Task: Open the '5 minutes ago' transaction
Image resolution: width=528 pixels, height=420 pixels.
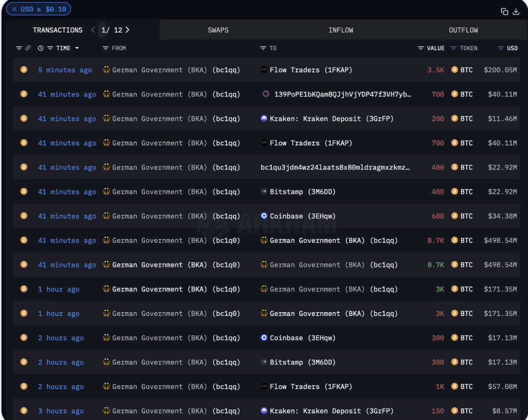Action: (x=65, y=70)
